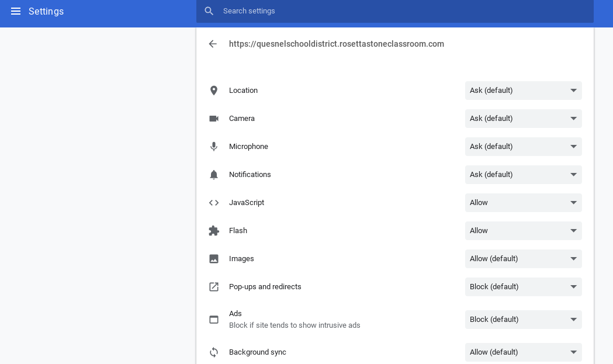Focus the Search settings field
Viewport: 613px width, 364px height.
point(403,11)
